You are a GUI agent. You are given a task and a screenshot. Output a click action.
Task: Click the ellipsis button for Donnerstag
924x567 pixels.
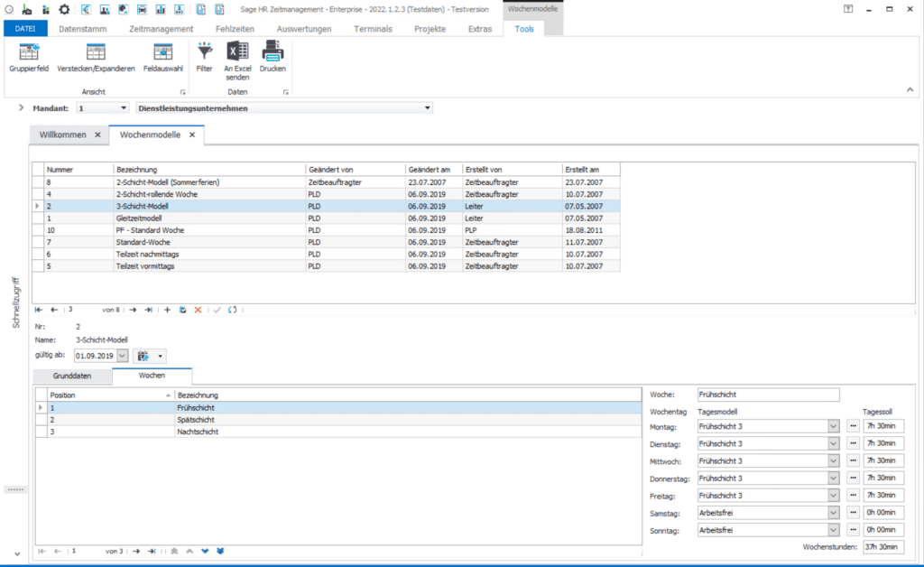tap(853, 478)
